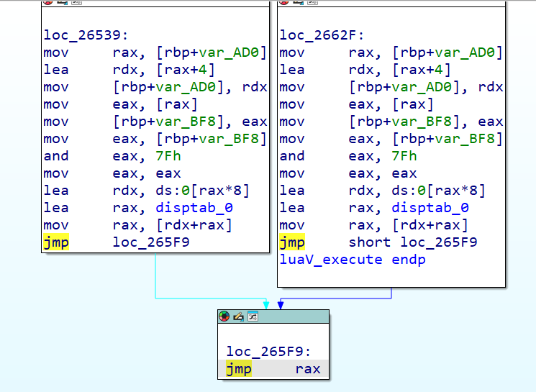Click lea rdx, ds:0[rax*8] in loc_2662F block

pyautogui.click(x=382, y=191)
